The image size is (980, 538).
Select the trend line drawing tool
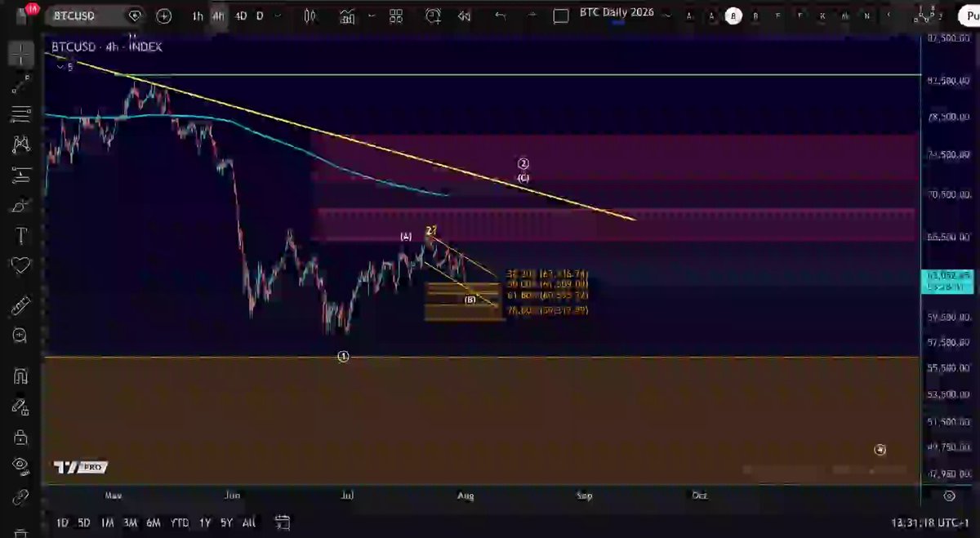(21, 85)
